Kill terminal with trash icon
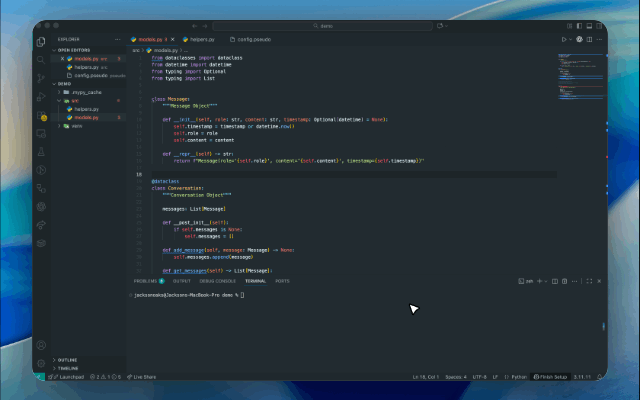This screenshot has height=400, width=640. [564, 281]
